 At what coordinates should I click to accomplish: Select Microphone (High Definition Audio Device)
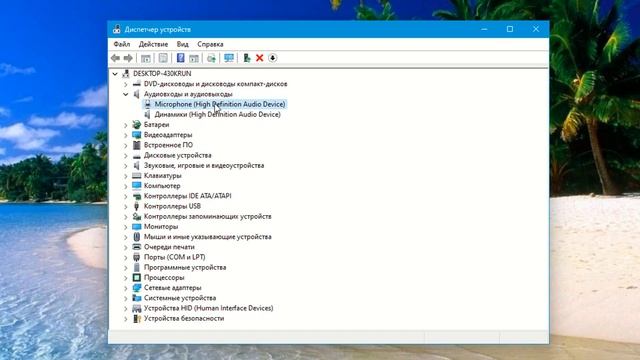pyautogui.click(x=220, y=104)
